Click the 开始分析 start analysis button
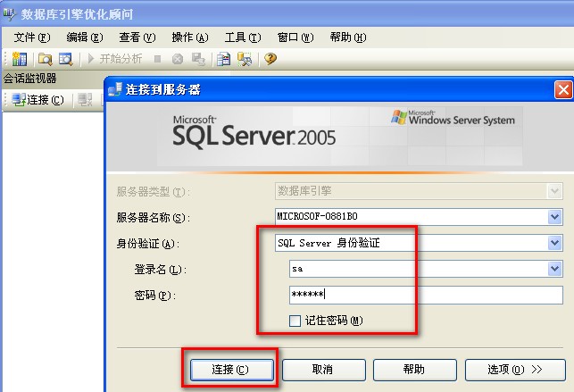The height and width of the screenshot is (392, 574). 115,59
